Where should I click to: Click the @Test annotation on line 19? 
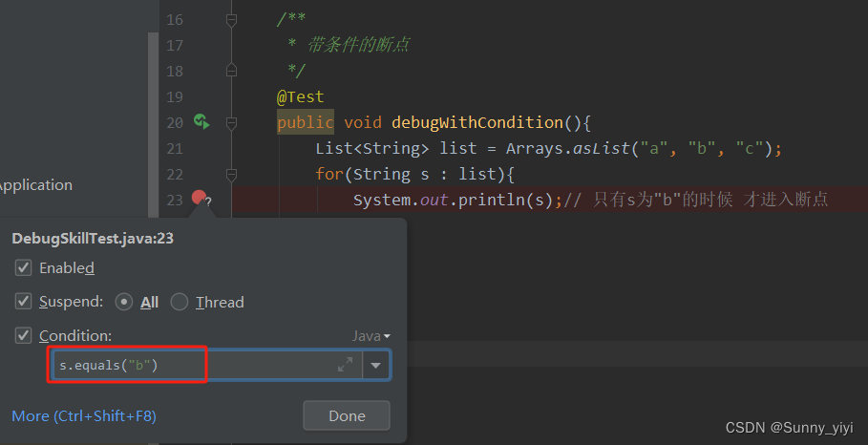pyautogui.click(x=300, y=96)
